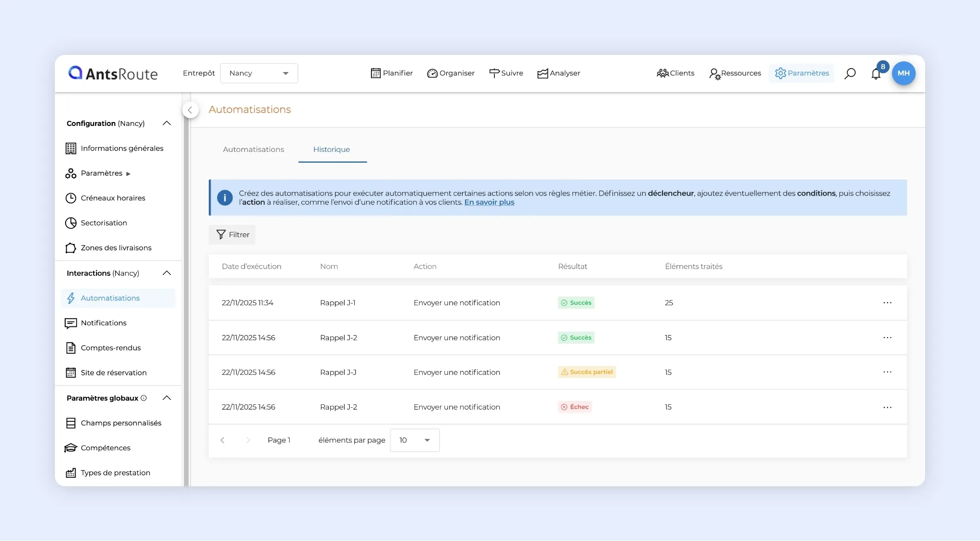Open Créneaux horaires clock item
980x541 pixels.
[105, 198]
